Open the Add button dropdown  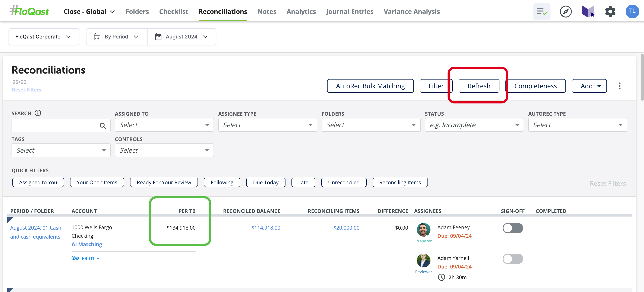(589, 86)
